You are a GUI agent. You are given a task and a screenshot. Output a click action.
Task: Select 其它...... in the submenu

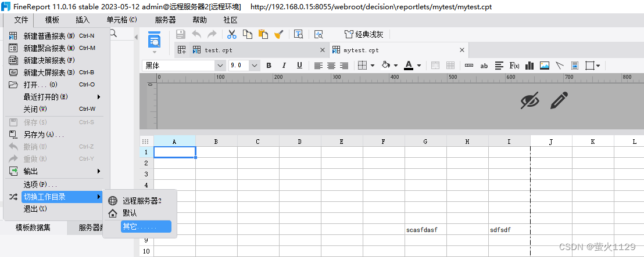(146, 227)
